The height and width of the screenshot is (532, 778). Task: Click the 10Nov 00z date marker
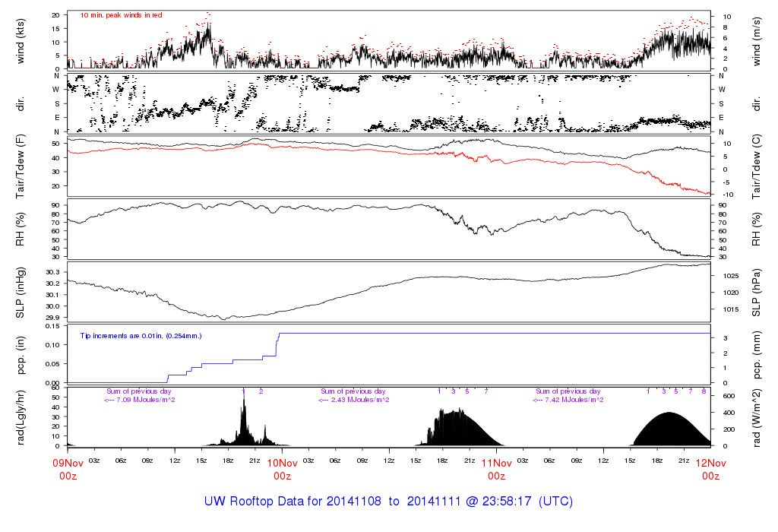[282, 468]
